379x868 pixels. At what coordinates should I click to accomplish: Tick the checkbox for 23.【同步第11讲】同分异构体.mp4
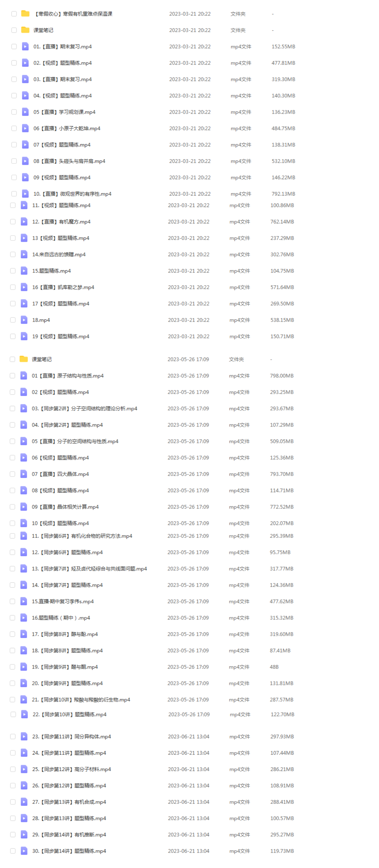click(13, 736)
